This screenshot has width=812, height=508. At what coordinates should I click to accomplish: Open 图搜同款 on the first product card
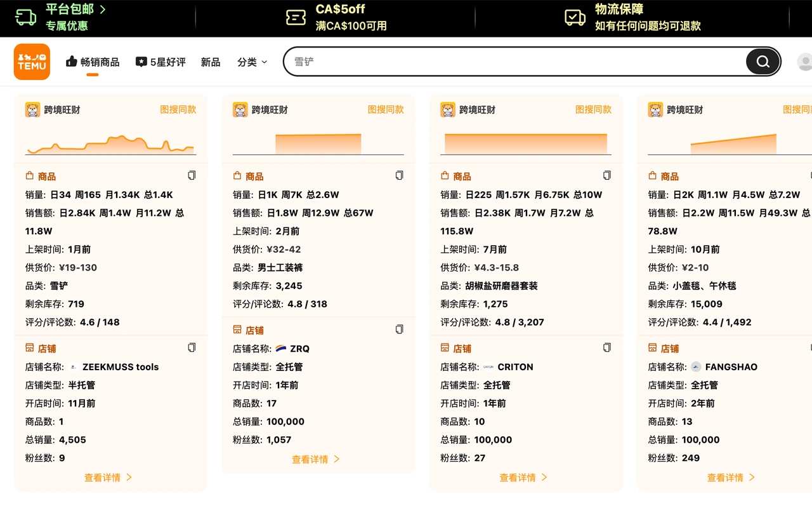click(x=178, y=109)
